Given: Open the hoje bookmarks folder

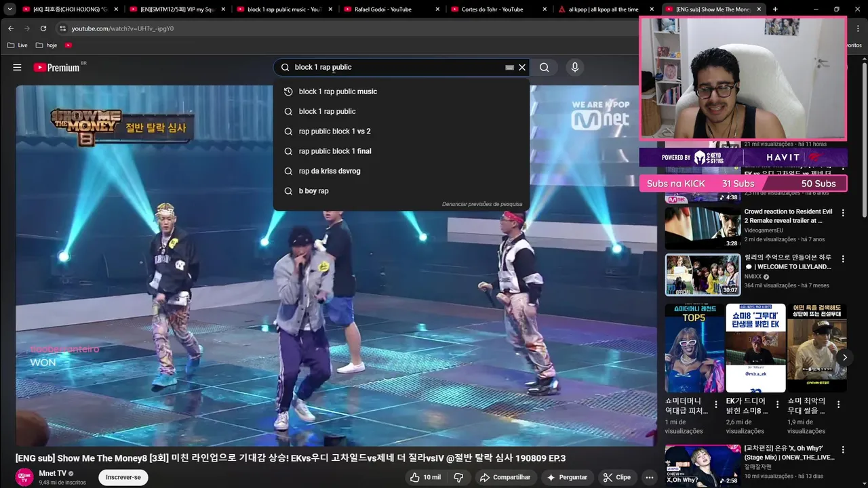Looking at the screenshot, I should (47, 45).
